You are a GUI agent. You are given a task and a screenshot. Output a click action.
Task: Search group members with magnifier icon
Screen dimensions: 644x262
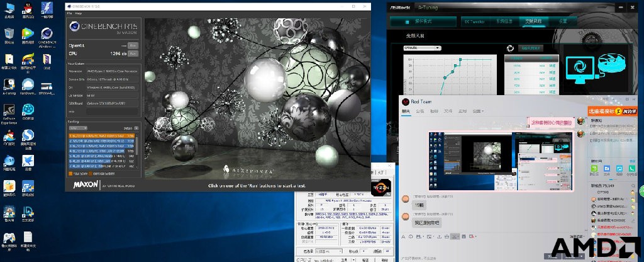pos(633,186)
